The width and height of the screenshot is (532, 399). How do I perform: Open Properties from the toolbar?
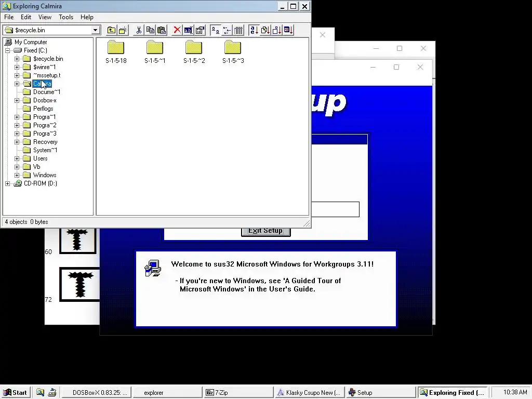(x=200, y=30)
